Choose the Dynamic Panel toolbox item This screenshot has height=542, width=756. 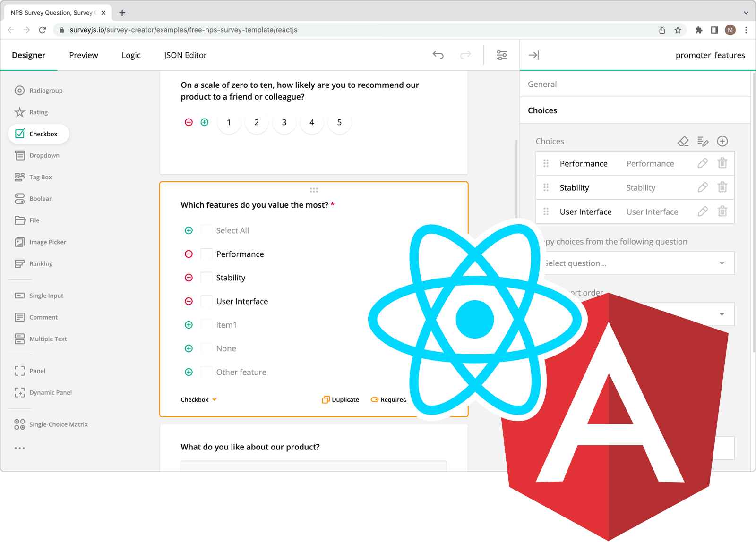point(43,393)
